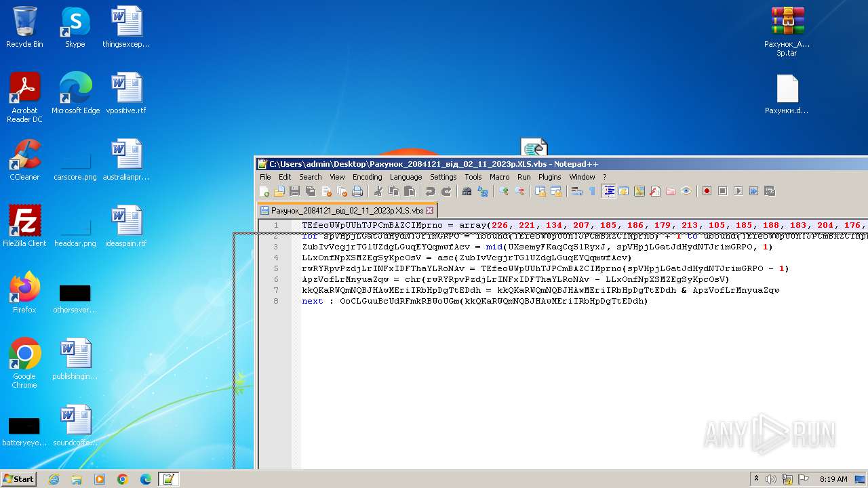Close all documents via toolbar
868x488 pixels.
(342, 191)
